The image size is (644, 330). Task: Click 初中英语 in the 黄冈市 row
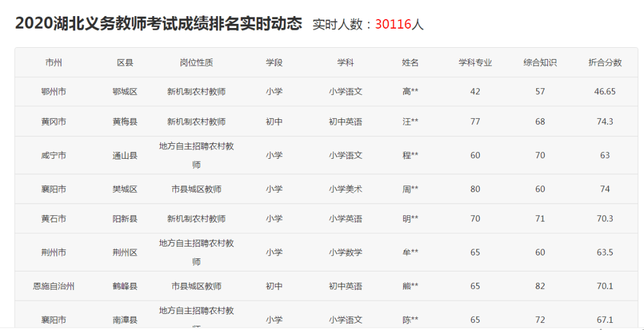pyautogui.click(x=345, y=122)
